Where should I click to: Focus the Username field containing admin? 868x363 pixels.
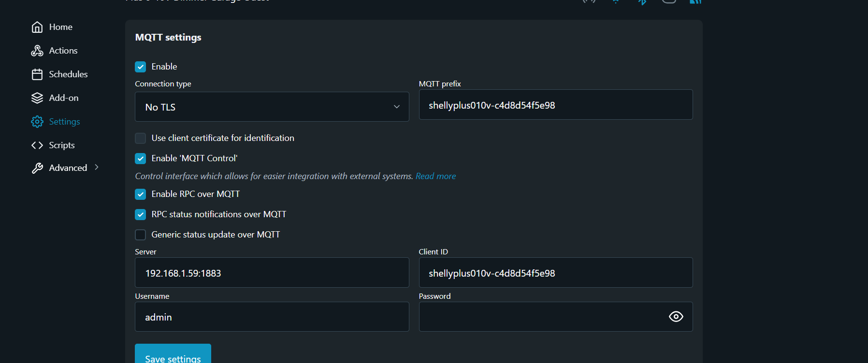click(272, 317)
